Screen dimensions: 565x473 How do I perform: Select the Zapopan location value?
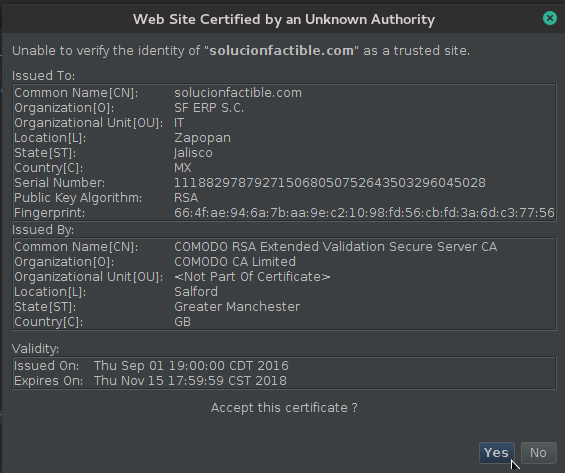203,138
